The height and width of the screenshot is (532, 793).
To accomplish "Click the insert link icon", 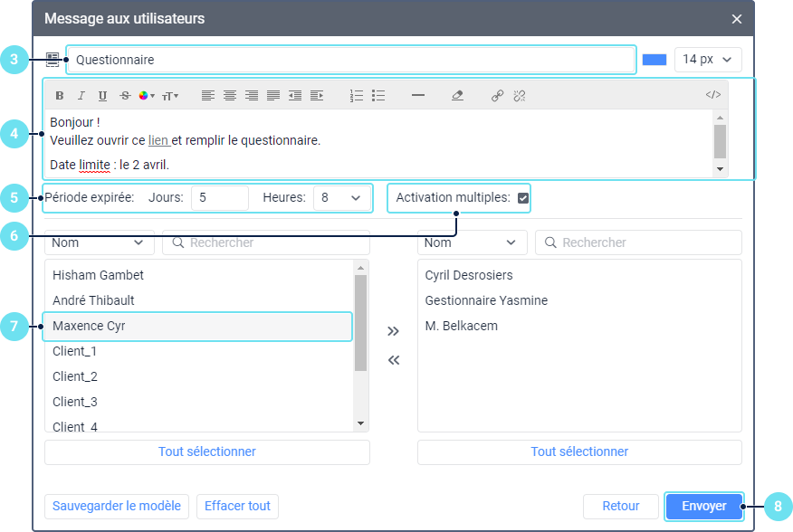I will [497, 96].
